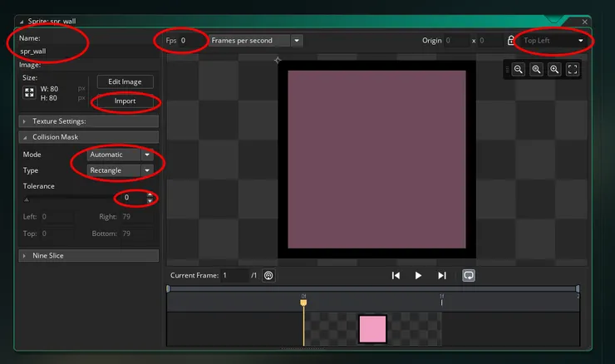This screenshot has height=364, width=615.
Task: Open the Mode dropdown set to Automatic
Action: [x=120, y=155]
